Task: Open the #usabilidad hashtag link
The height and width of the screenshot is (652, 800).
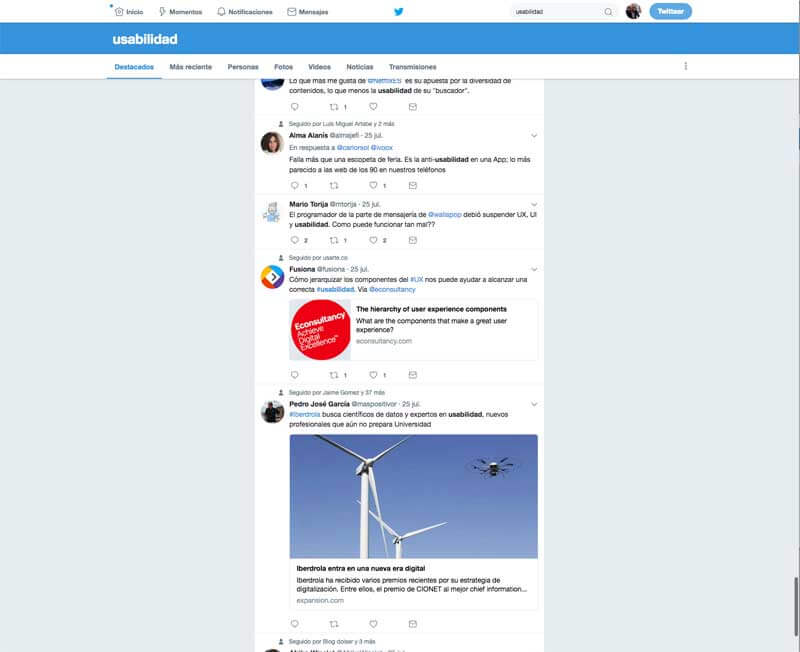Action: 335,289
